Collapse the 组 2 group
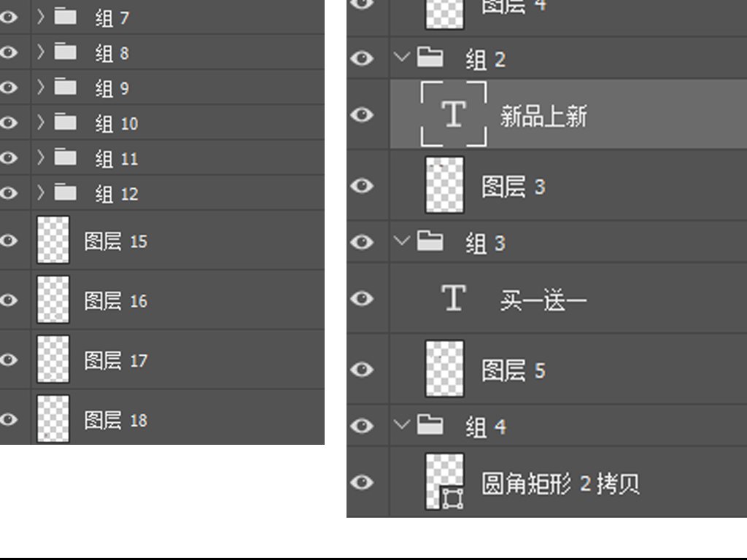 401,58
